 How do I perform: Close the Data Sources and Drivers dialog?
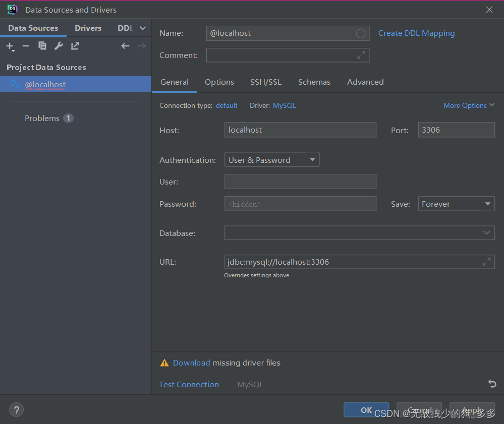coord(489,10)
